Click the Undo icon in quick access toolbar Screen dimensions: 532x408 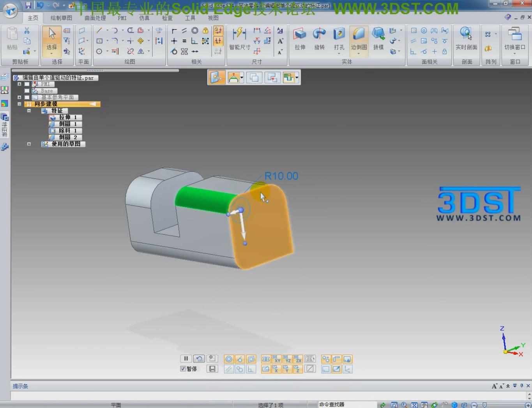40,5
